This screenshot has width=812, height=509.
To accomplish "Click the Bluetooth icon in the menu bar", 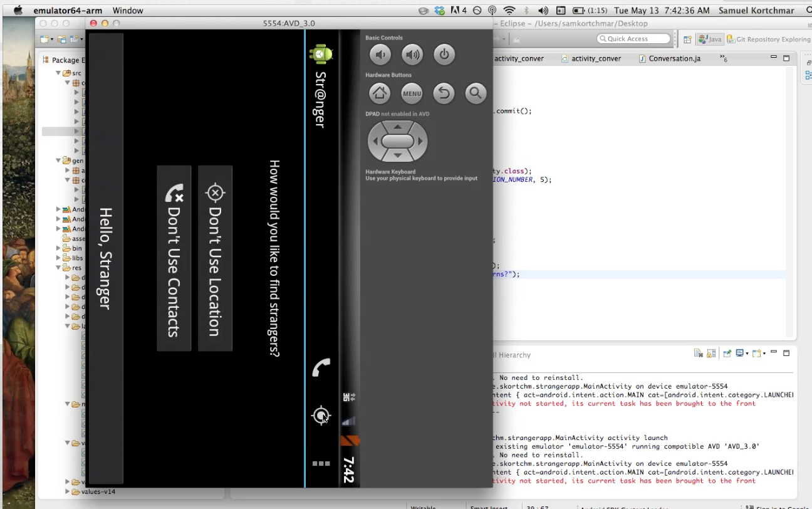I will coord(526,10).
